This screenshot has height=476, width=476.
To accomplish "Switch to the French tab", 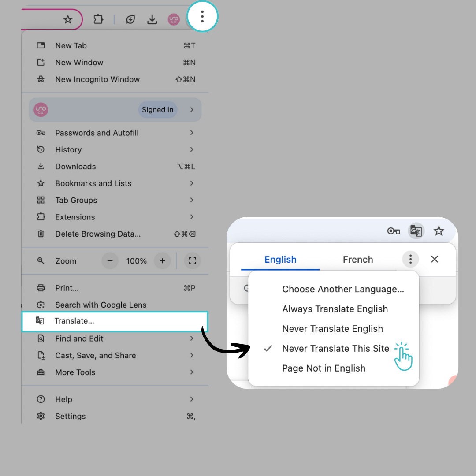I will click(358, 260).
